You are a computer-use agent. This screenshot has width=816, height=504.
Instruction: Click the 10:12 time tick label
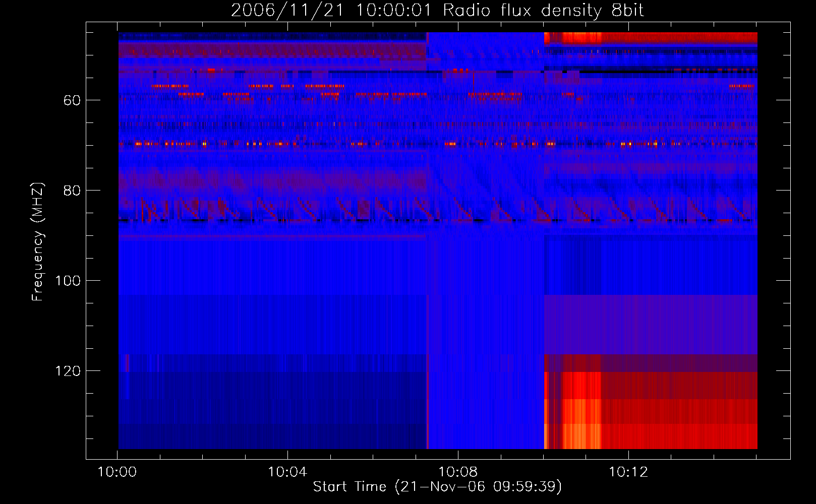pyautogui.click(x=628, y=472)
